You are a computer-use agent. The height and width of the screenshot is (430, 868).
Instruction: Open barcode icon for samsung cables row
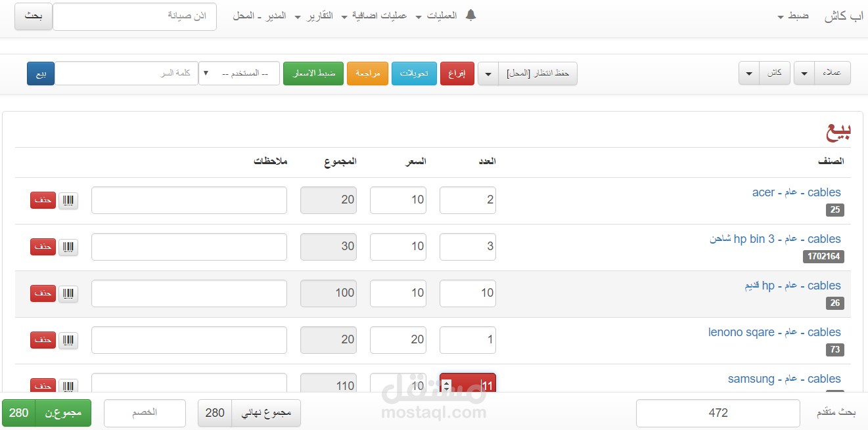68,385
